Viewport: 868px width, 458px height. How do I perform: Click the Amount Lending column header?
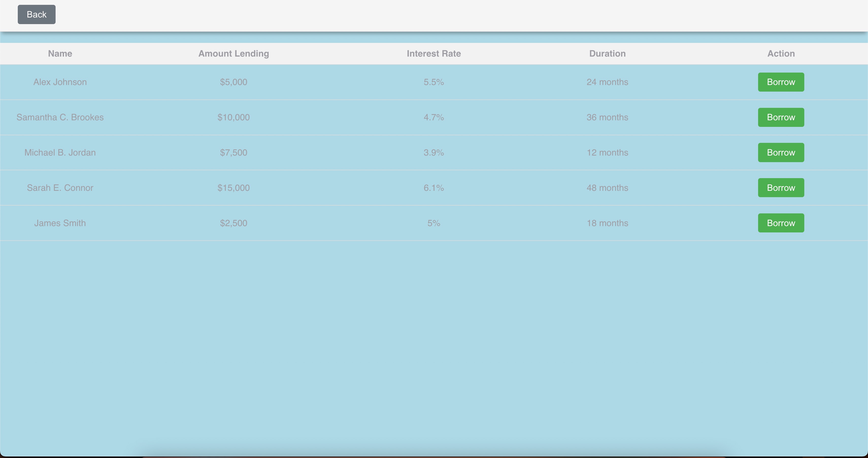coord(233,54)
